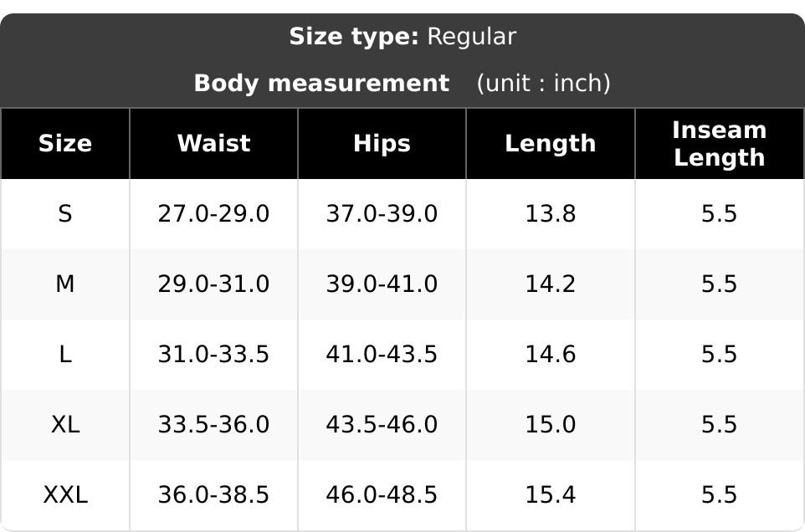Select the M size row label

[65, 284]
